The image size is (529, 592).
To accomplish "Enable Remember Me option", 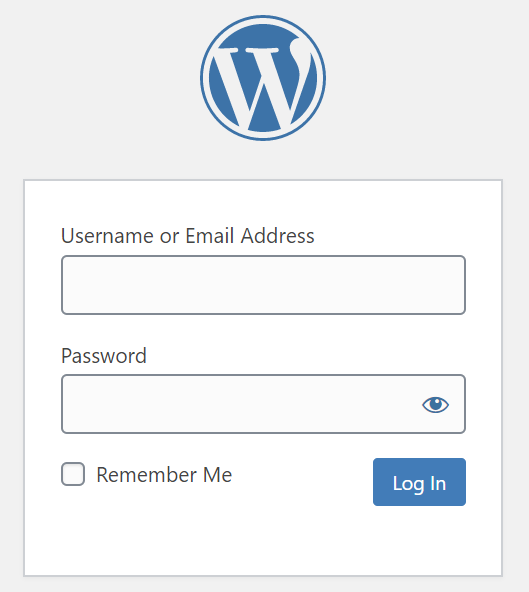I will pyautogui.click(x=73, y=474).
